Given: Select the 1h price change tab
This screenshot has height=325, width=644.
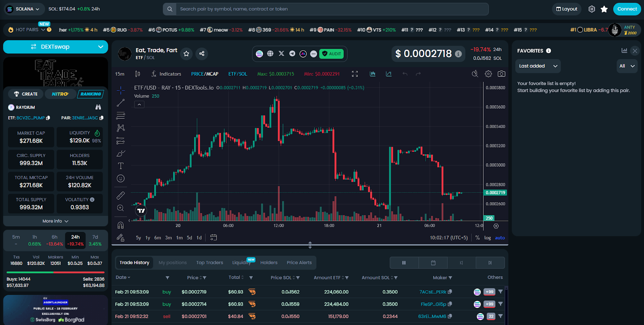Looking at the screenshot, I should tap(35, 240).
